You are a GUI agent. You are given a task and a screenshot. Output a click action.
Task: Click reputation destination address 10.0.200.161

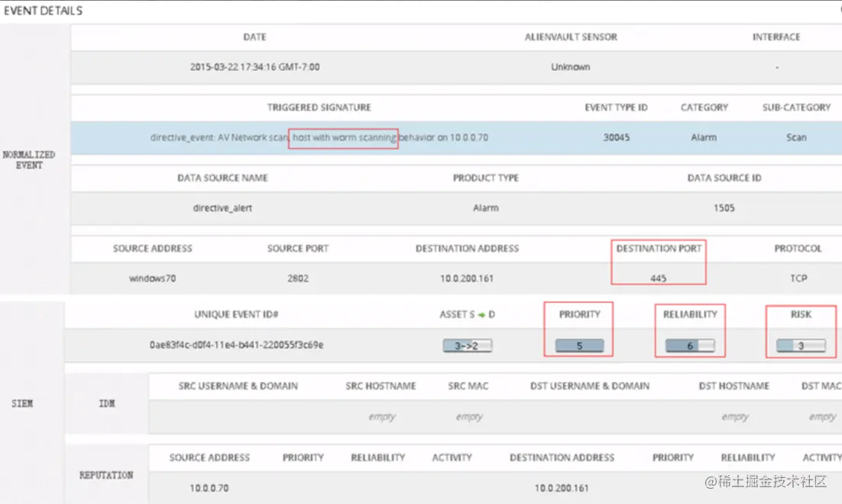[562, 488]
